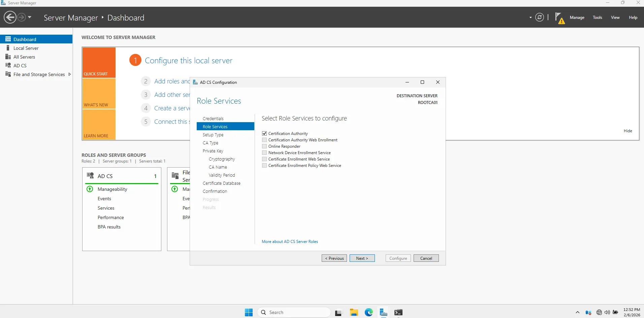Select the Role Services wizard step
This screenshot has width=644, height=318.
[x=225, y=127]
